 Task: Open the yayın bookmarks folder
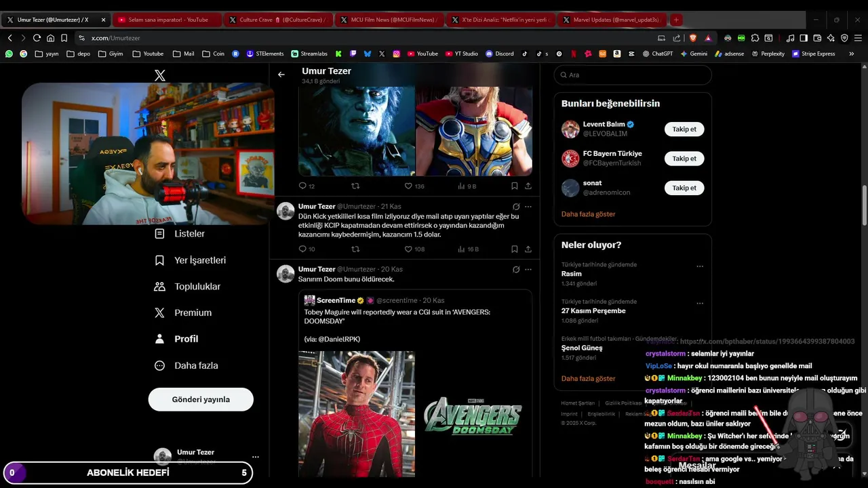[47, 54]
